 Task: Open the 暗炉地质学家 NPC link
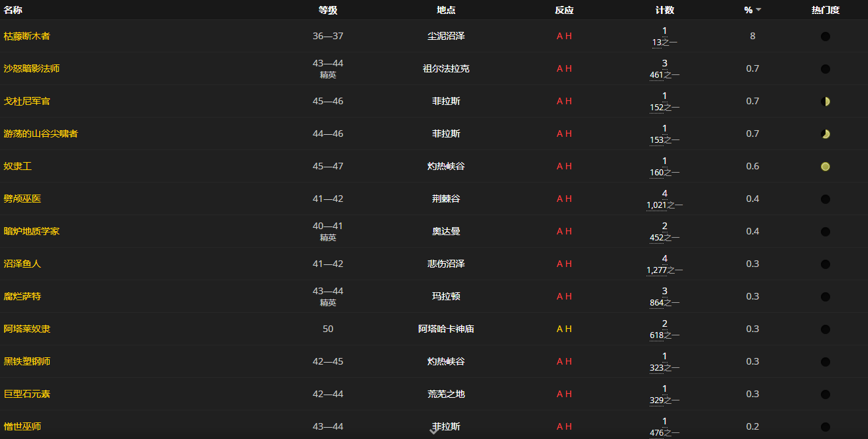[x=31, y=231]
